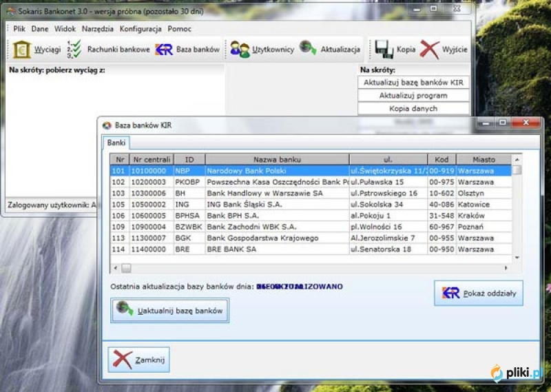The height and width of the screenshot is (392, 551).
Task: Select Narodowy Bank Polski row
Action: [x=311, y=171]
